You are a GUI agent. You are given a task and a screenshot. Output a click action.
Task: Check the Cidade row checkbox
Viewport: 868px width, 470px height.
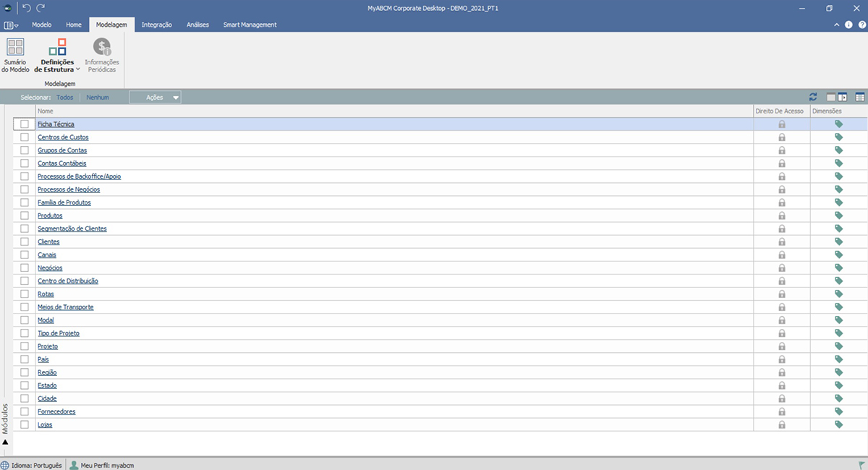(x=25, y=398)
